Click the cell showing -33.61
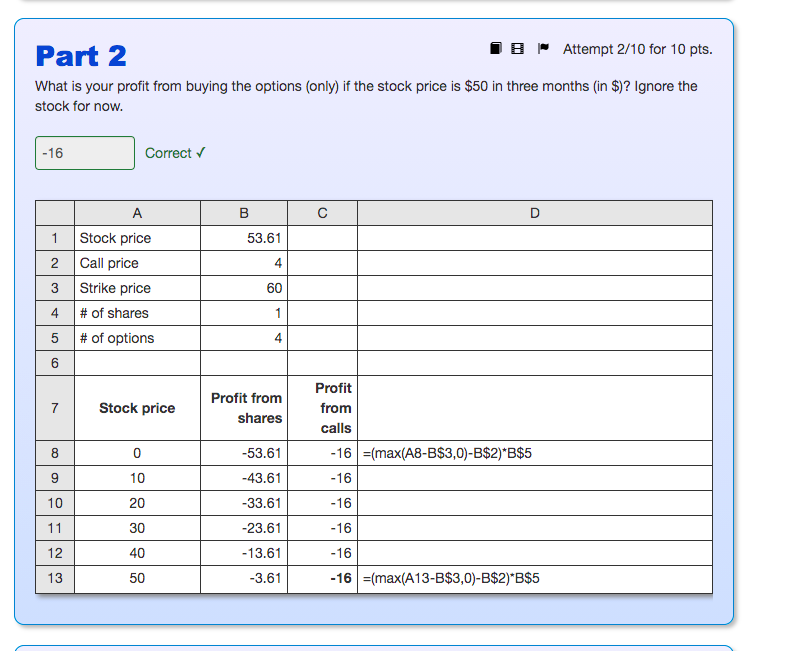 click(x=244, y=503)
